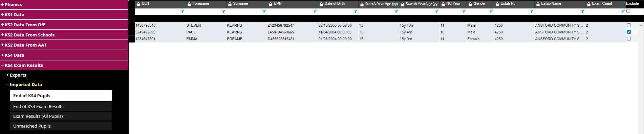644x134 pixels.
Task: Sort by the NC Year column header
Action: 453,4
